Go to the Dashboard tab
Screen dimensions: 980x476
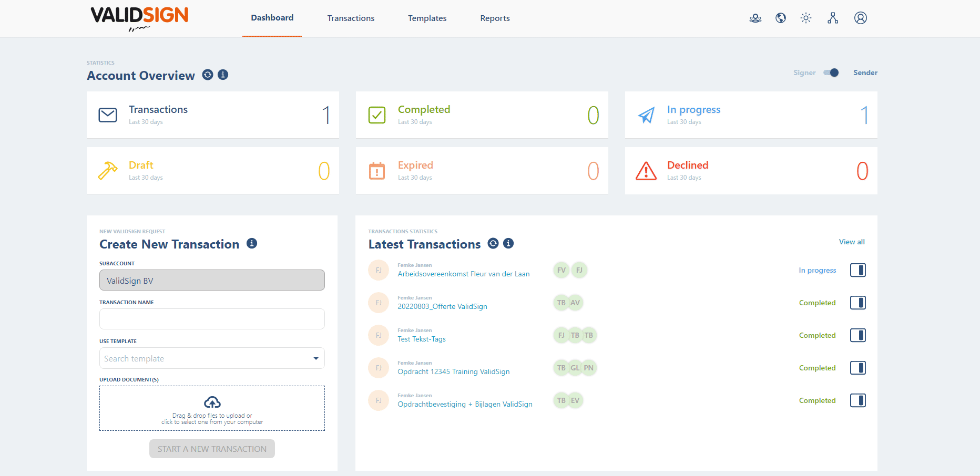[272, 18]
